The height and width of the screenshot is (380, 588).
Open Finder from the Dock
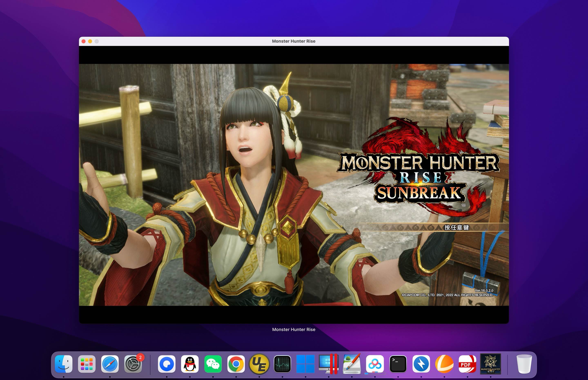63,364
